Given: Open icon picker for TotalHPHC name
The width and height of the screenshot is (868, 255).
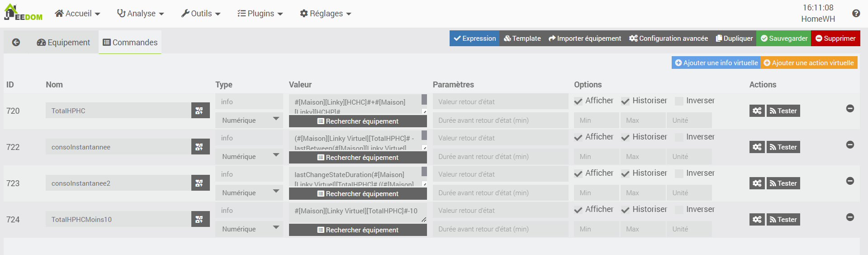Looking at the screenshot, I should pos(200,111).
